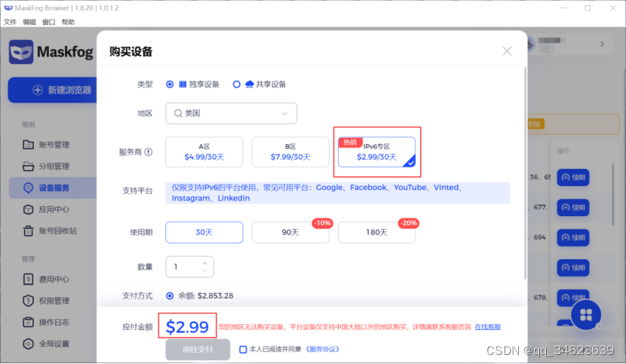This screenshot has height=364, width=626.
Task: Open 账号管理 in the sidebar
Action: coord(53,145)
